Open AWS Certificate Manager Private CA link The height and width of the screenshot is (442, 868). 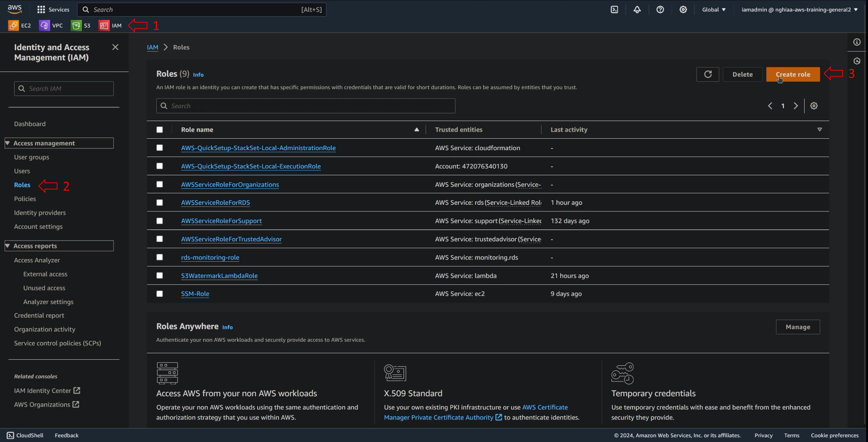click(476, 412)
